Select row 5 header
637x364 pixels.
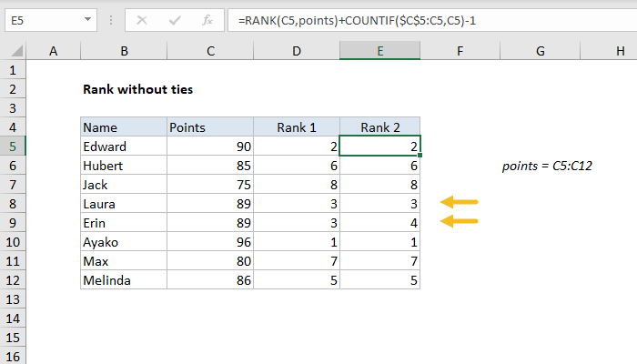pos(13,147)
